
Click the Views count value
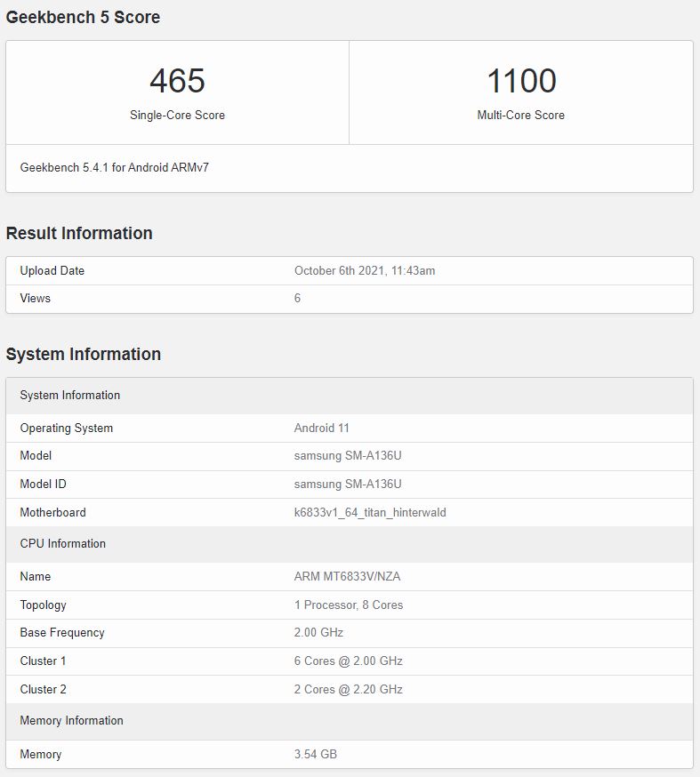click(298, 298)
